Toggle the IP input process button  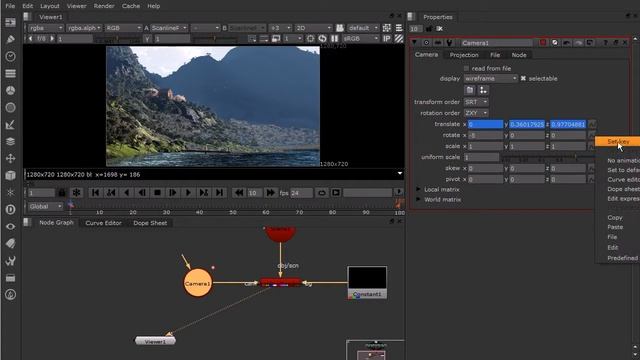387,38
